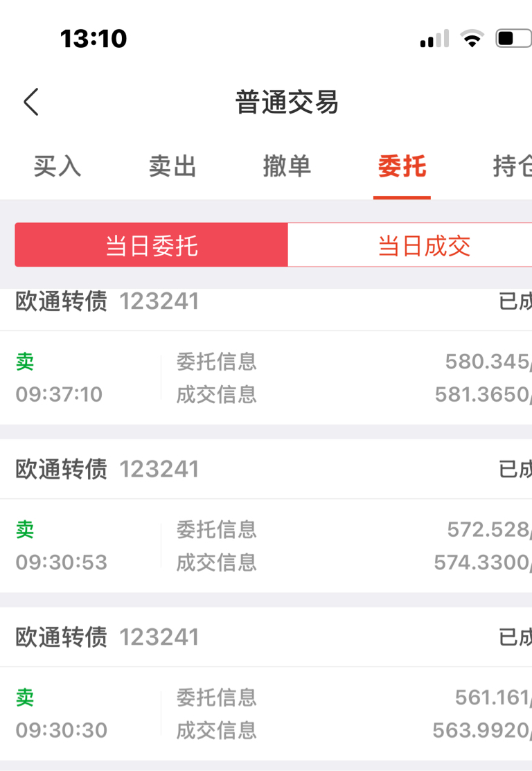Tap the Wi-Fi status icon
This screenshot has width=532, height=771.
[x=472, y=38]
